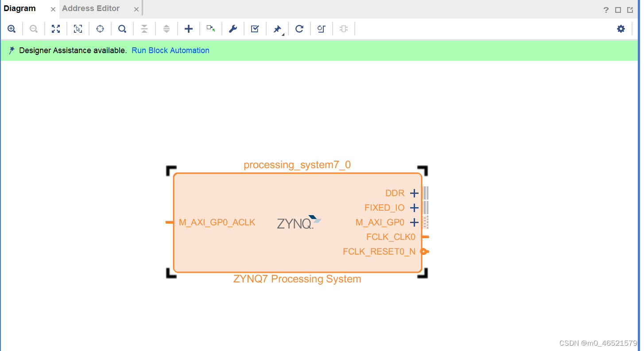Image resolution: width=644 pixels, height=351 pixels.
Task: Open the diagram Search tool
Action: tap(122, 28)
